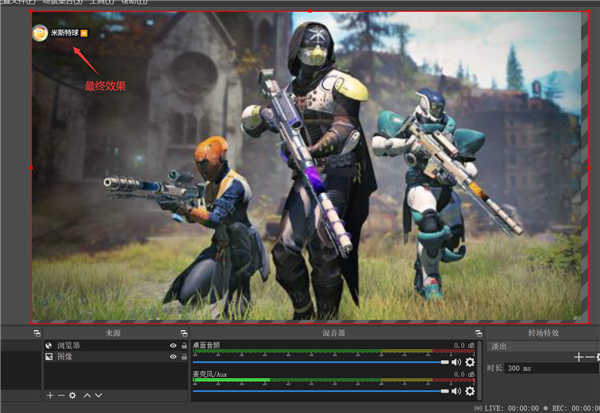Select the 浏览器 source in the list
The width and height of the screenshot is (600, 413).
point(68,345)
